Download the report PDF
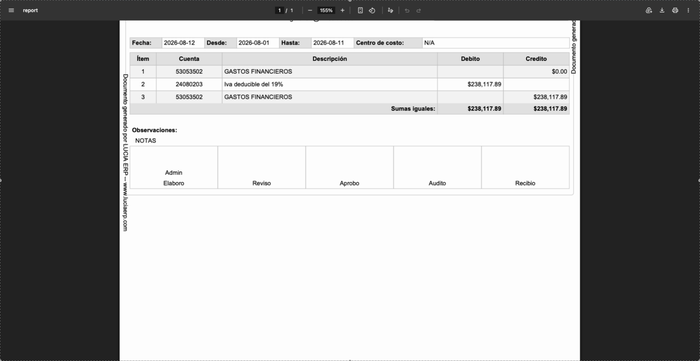The image size is (700, 361). click(662, 10)
